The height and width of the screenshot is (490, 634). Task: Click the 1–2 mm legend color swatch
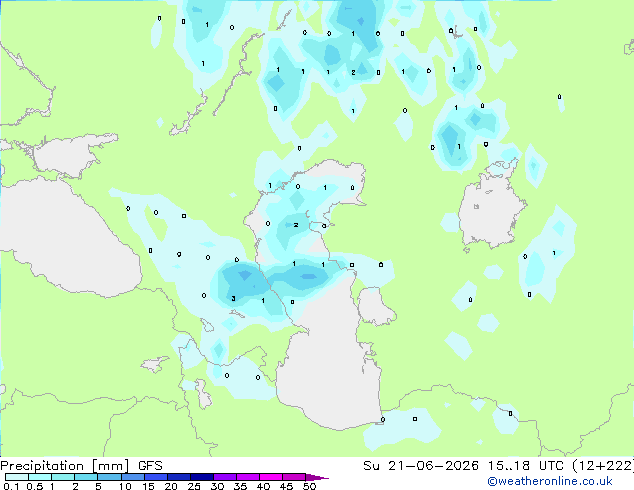(x=63, y=477)
